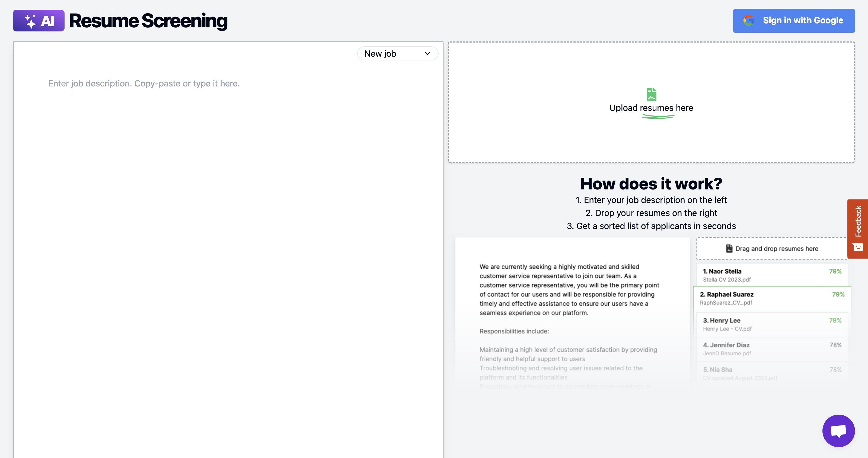Open the Feedback side tab
868x458 pixels.
point(857,229)
